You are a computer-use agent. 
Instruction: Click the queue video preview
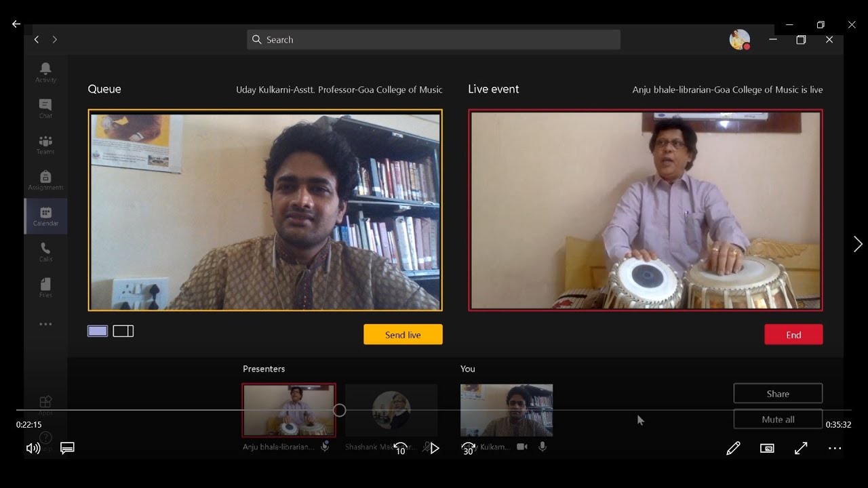coord(265,210)
